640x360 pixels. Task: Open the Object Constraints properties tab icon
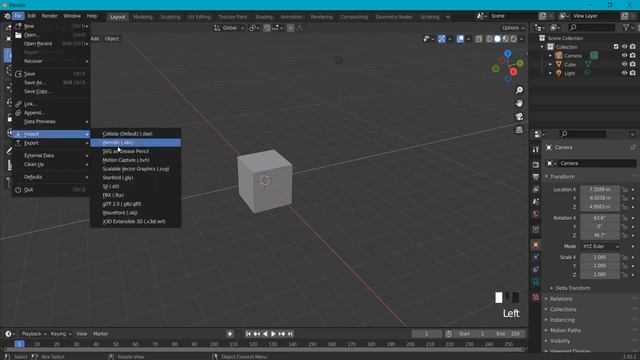[536, 269]
